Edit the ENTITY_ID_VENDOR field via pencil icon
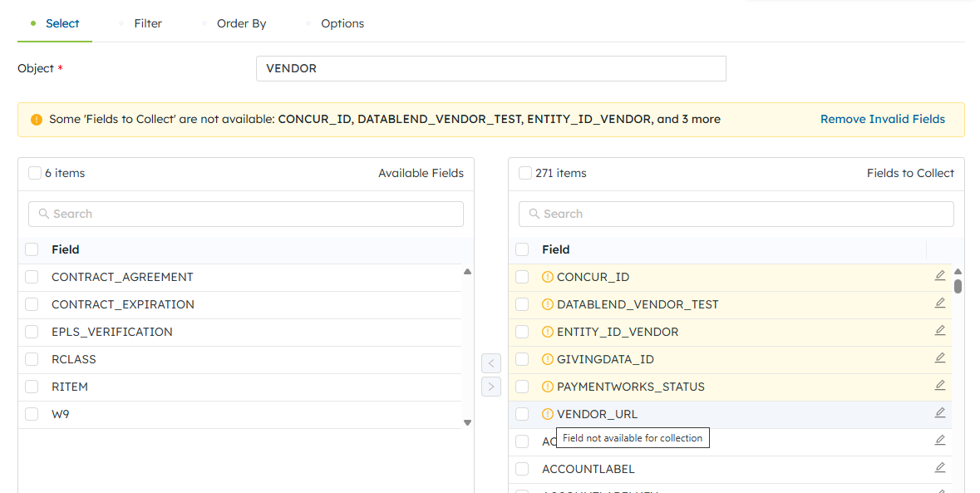This screenshot has width=980, height=493. (x=940, y=331)
